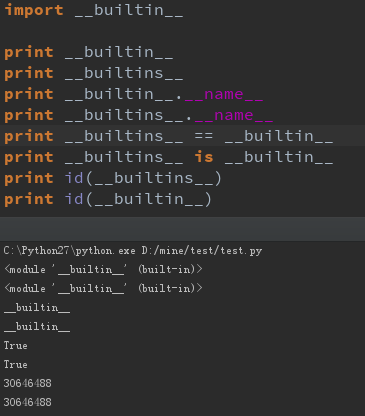Image resolution: width=365 pixels, height=416 pixels.
Task: Click the first '__builtin__' name output
Action: 37,308
